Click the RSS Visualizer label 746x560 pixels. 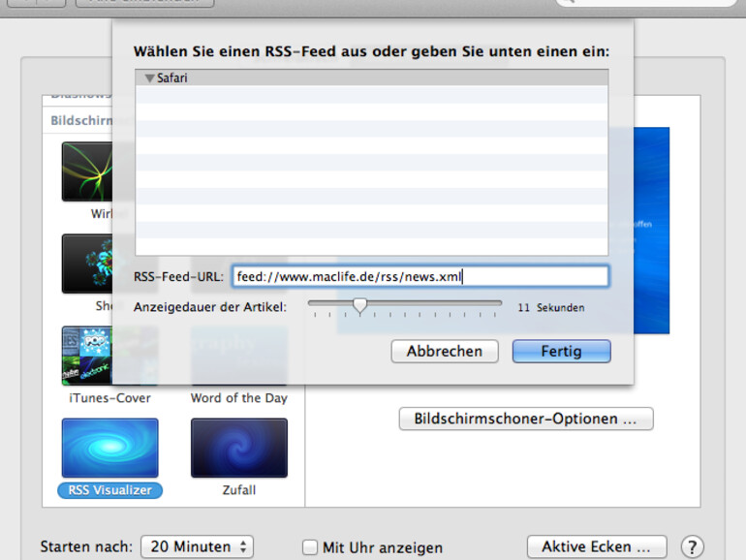coord(109,490)
